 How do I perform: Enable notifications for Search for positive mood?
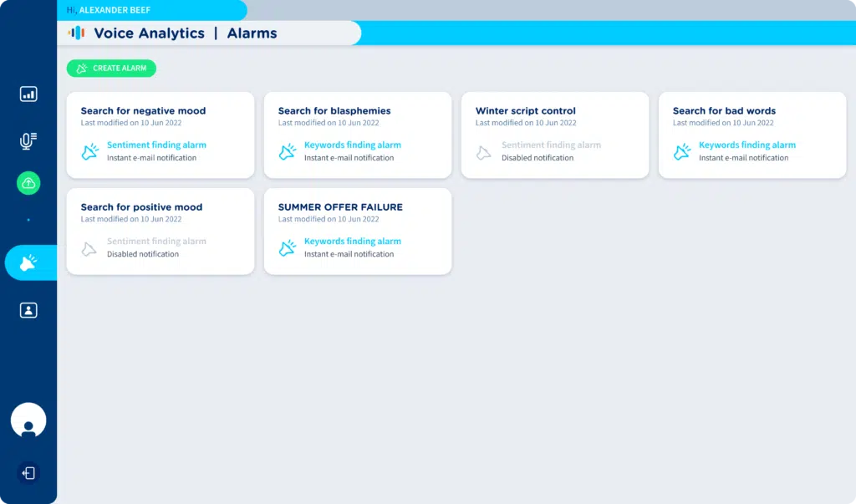90,247
